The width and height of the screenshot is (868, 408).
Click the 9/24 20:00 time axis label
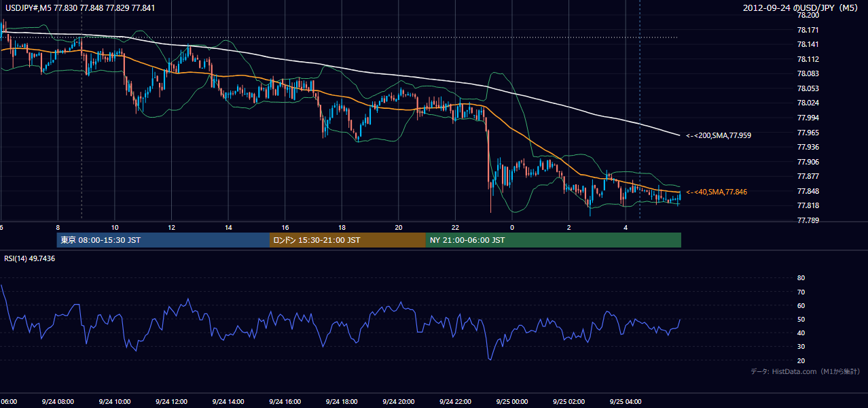pyautogui.click(x=399, y=402)
